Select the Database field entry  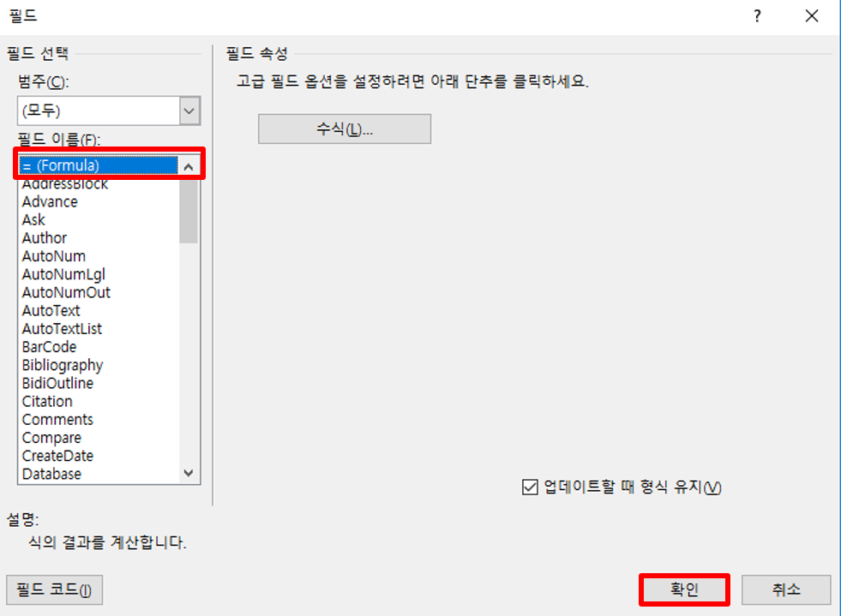(x=51, y=474)
